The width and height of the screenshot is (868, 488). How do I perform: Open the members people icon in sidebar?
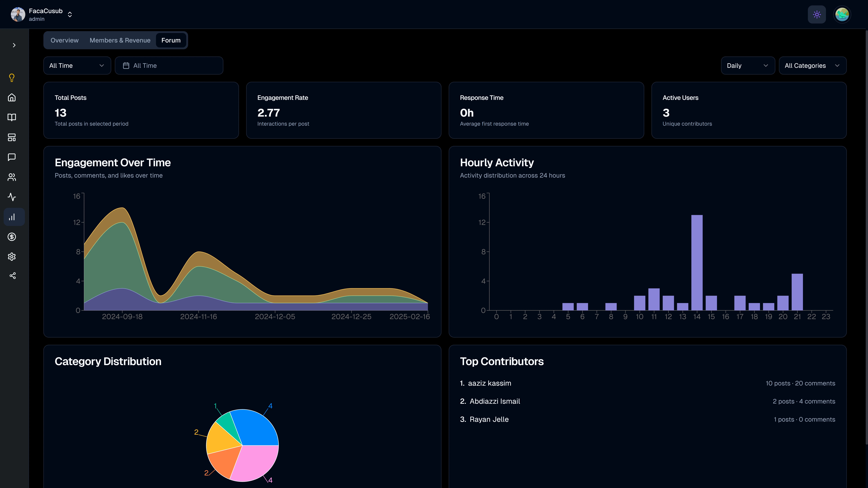point(12,177)
